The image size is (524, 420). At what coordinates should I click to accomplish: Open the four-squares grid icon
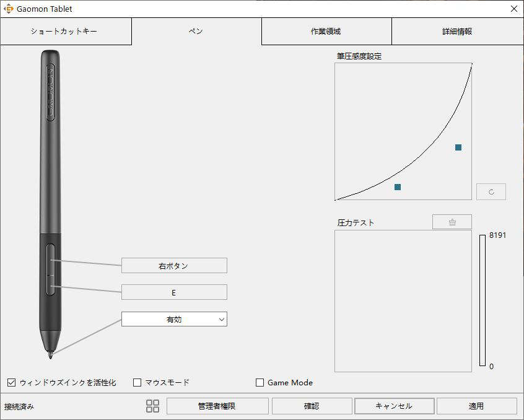coord(153,406)
